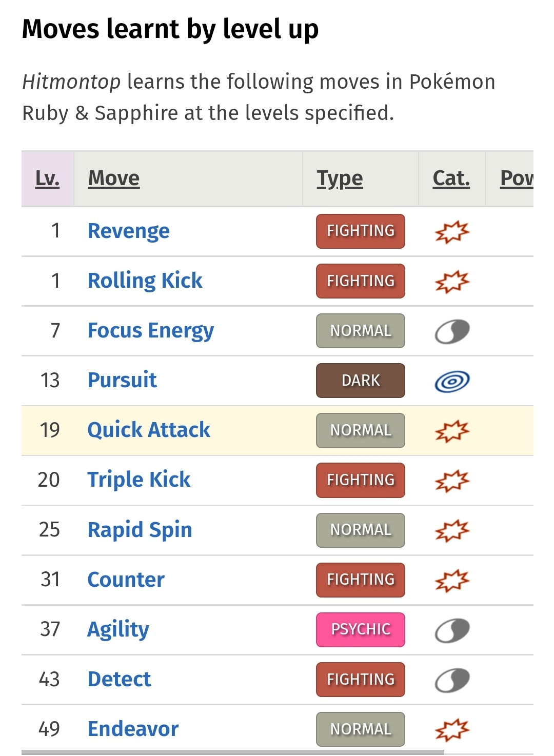Click the physical category icon for Endeavor
The width and height of the screenshot is (554, 756).
[x=452, y=730]
